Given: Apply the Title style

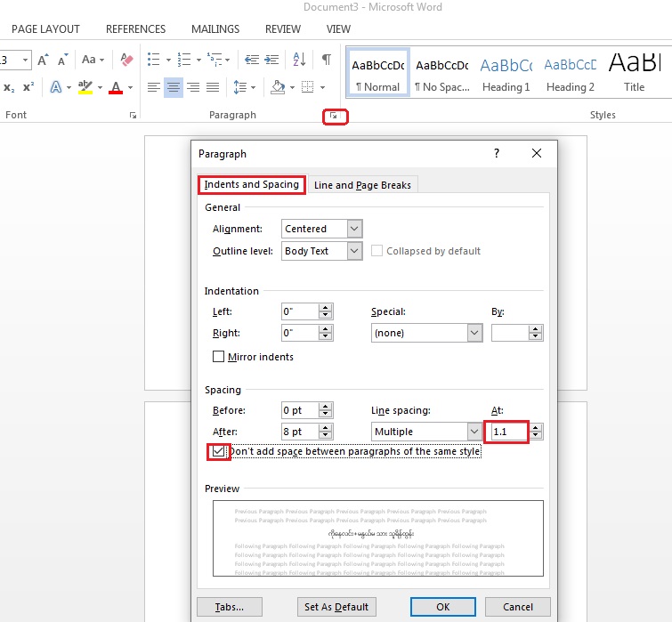Looking at the screenshot, I should tap(635, 73).
